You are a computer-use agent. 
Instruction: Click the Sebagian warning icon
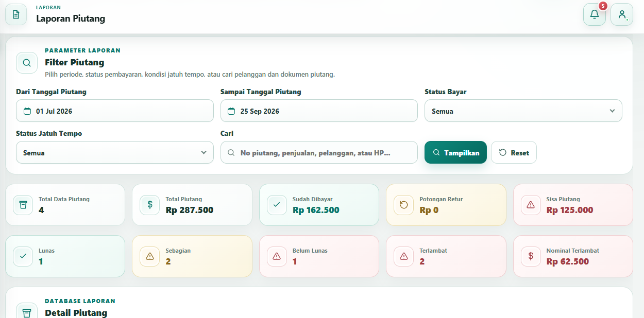[149, 256]
